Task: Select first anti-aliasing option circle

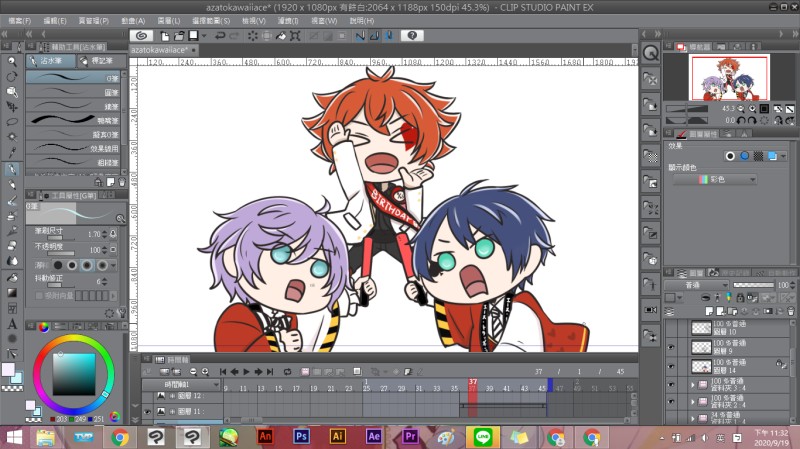Action: click(x=58, y=265)
